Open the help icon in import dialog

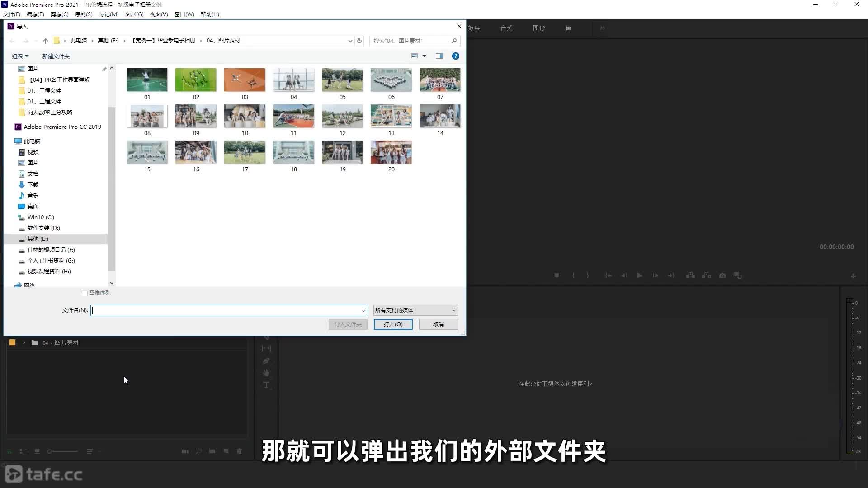click(456, 56)
